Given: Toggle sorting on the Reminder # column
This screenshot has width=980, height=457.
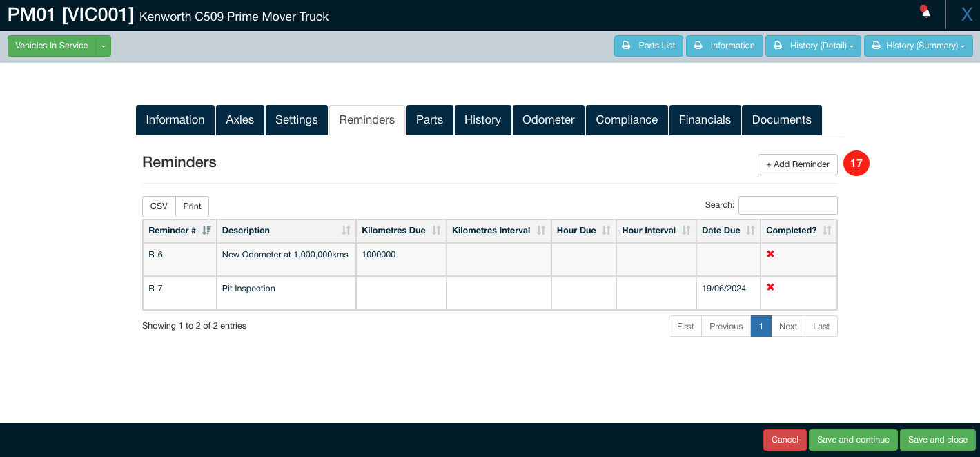Looking at the screenshot, I should tap(205, 230).
